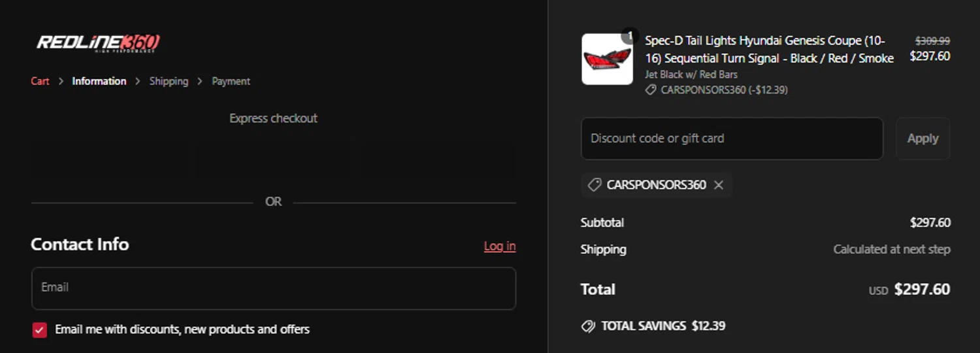Click the tag icon beside the -$12.39 line discount
This screenshot has width=980, height=353.
click(x=651, y=90)
